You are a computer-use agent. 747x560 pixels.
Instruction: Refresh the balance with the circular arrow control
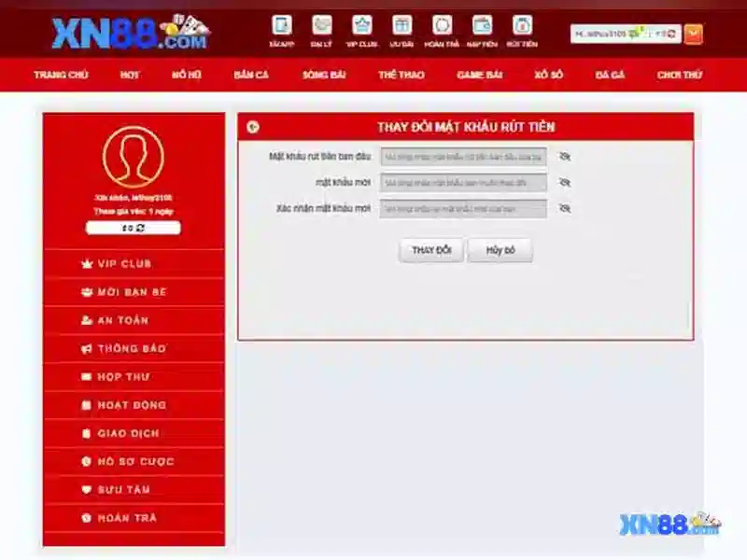coord(142,225)
